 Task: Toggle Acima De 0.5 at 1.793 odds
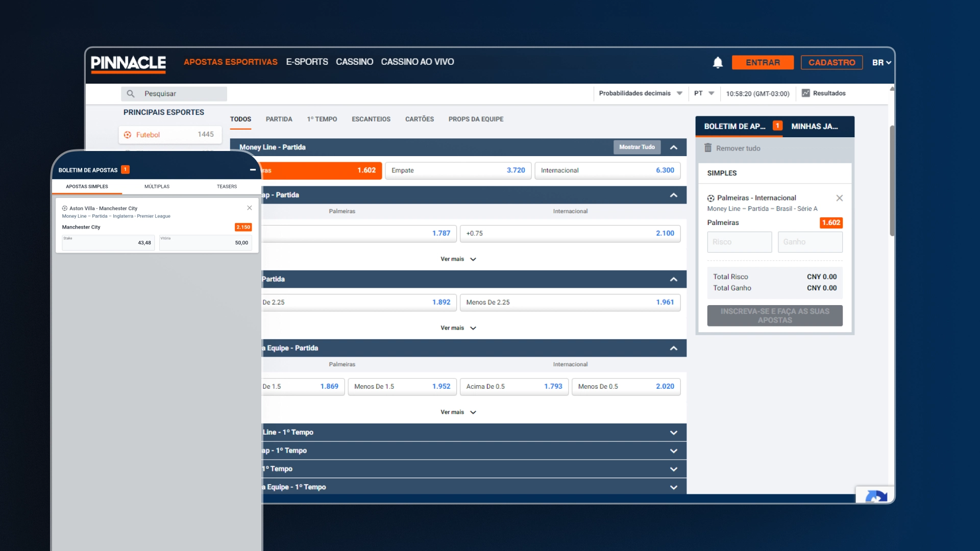point(514,387)
